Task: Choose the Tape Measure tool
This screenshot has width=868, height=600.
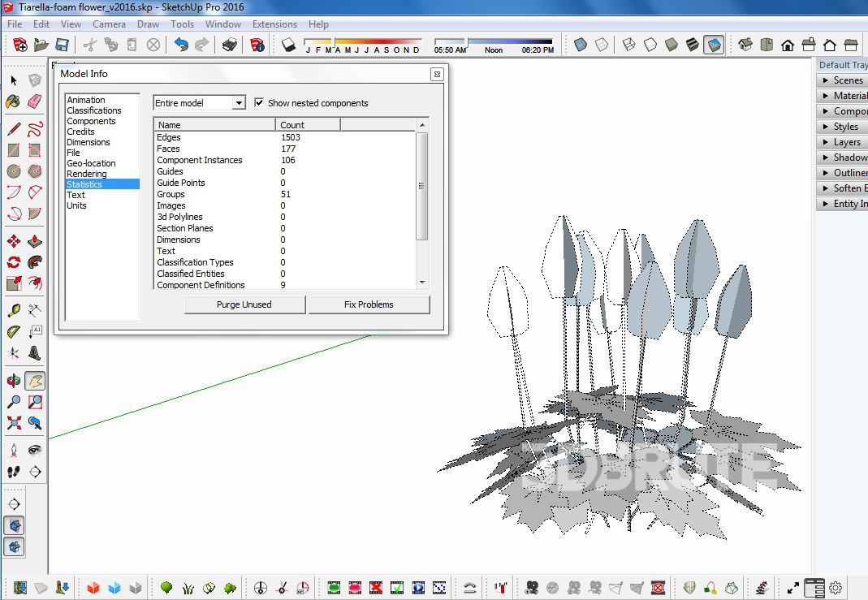Action: pos(14,310)
